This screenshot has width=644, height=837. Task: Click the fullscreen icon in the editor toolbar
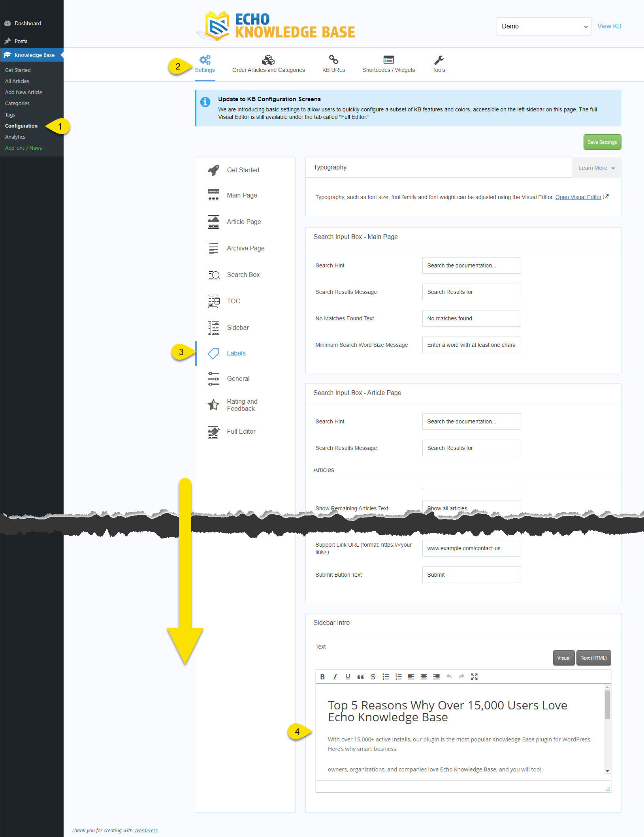pos(475,676)
